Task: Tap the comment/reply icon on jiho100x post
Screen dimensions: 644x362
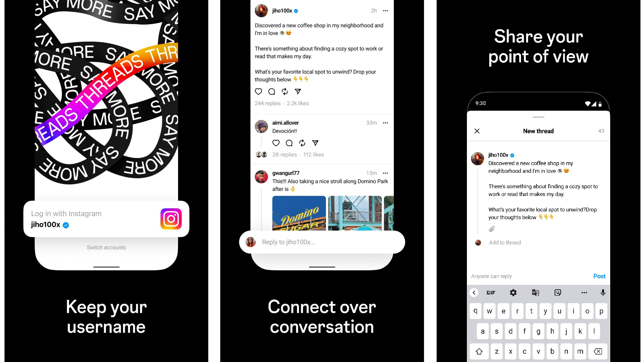Action: click(x=271, y=91)
